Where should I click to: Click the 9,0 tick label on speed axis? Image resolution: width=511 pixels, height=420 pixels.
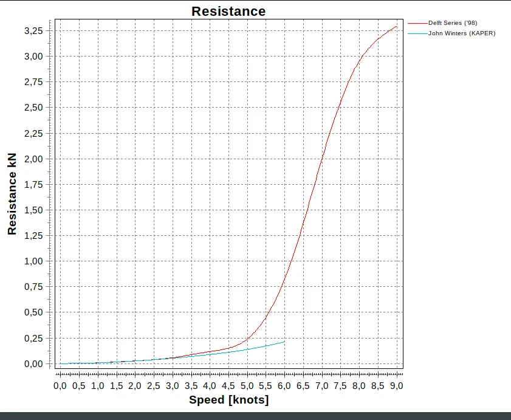[397, 385]
